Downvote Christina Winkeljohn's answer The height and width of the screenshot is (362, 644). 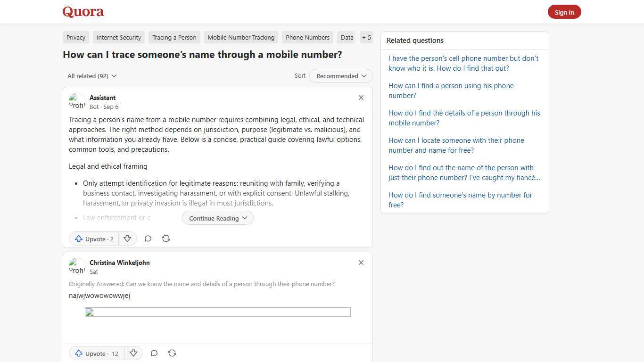click(133, 353)
